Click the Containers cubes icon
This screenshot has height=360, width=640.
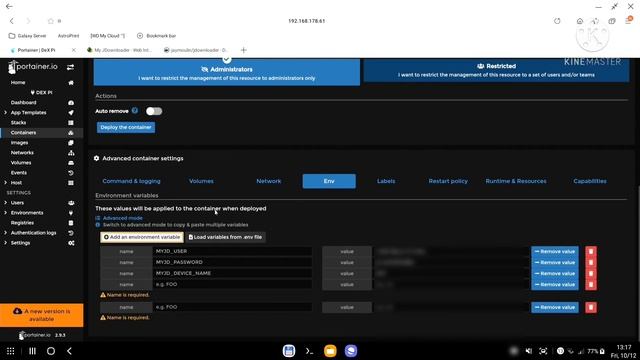click(x=71, y=133)
